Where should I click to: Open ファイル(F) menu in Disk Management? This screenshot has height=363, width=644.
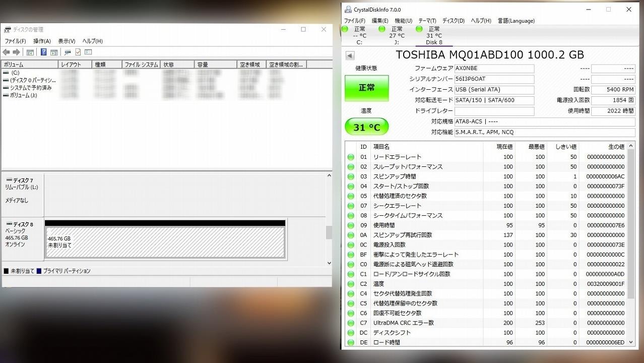coord(15,41)
